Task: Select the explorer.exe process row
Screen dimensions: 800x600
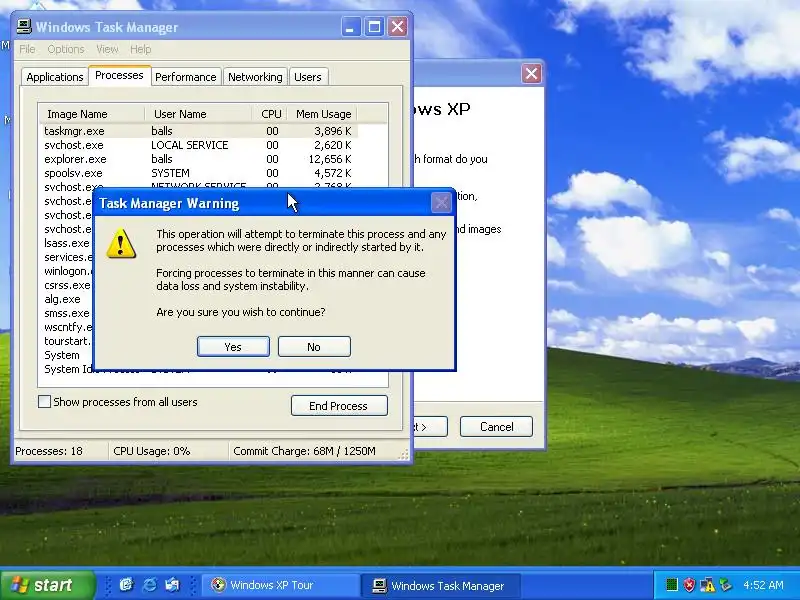Action: pos(199,159)
